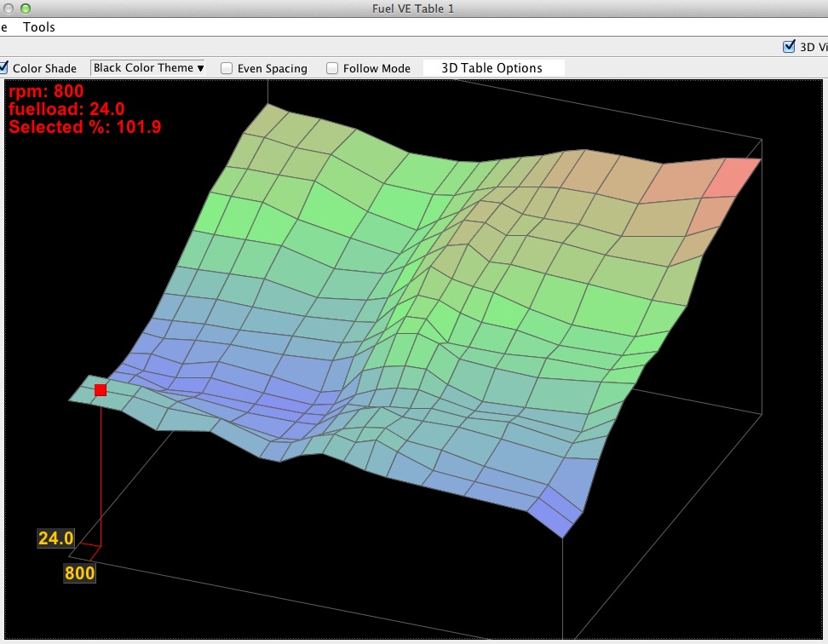
Task: Click the yellow 24.0 fuelload axis label
Action: tap(55, 538)
